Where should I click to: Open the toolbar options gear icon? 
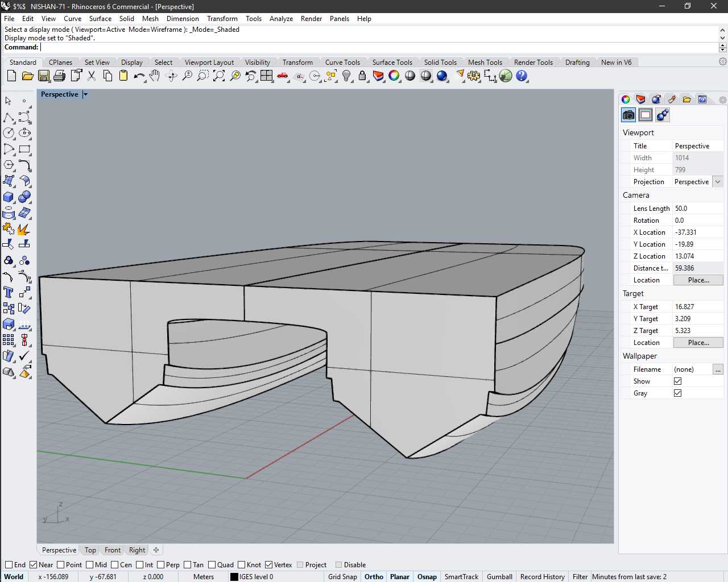coord(722,61)
